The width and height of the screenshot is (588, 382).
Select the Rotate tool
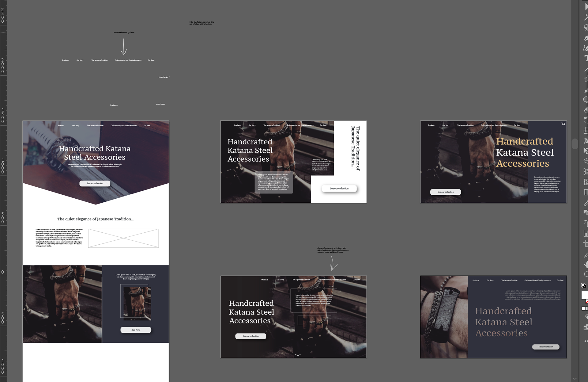(x=586, y=120)
